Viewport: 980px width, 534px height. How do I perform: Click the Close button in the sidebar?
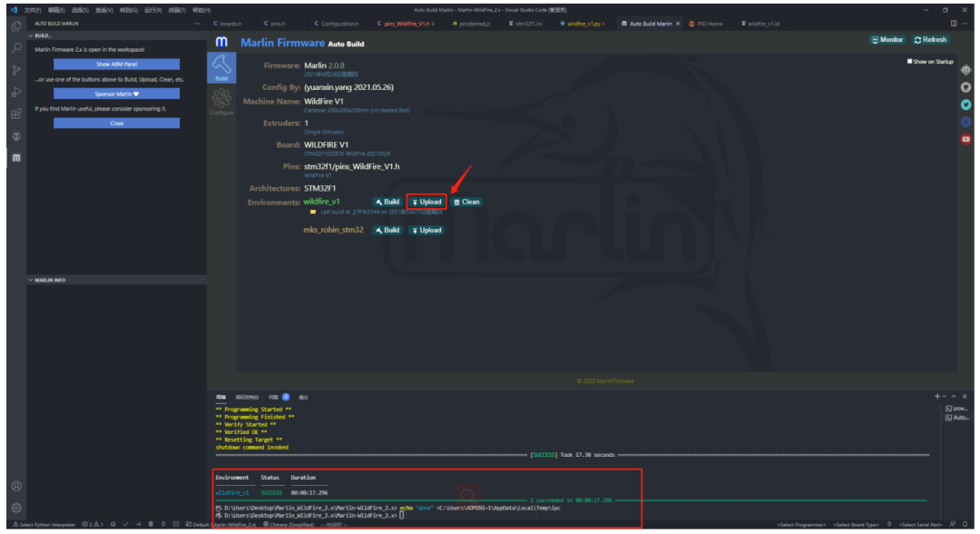tap(116, 124)
